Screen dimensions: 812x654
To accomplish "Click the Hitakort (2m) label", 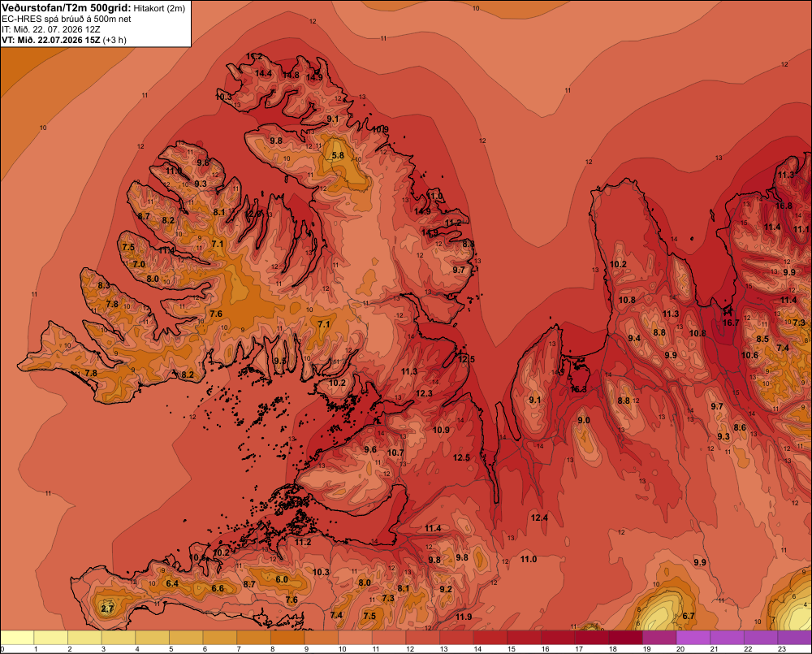I will pyautogui.click(x=159, y=8).
